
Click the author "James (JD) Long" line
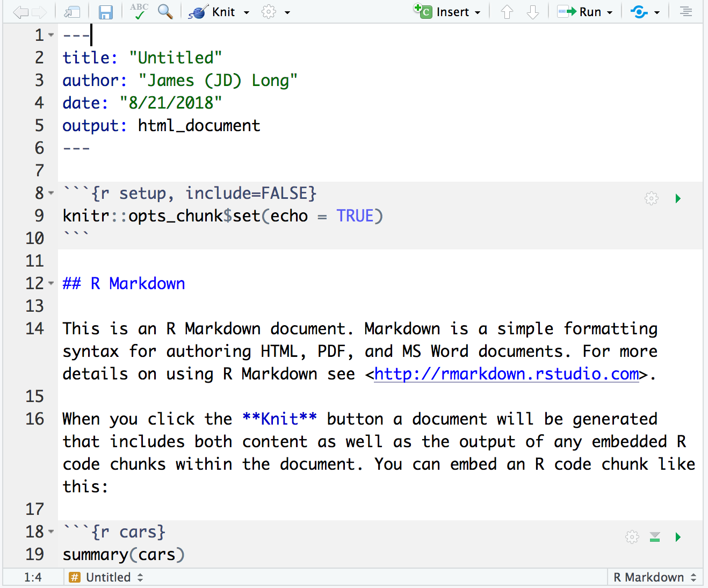(180, 80)
